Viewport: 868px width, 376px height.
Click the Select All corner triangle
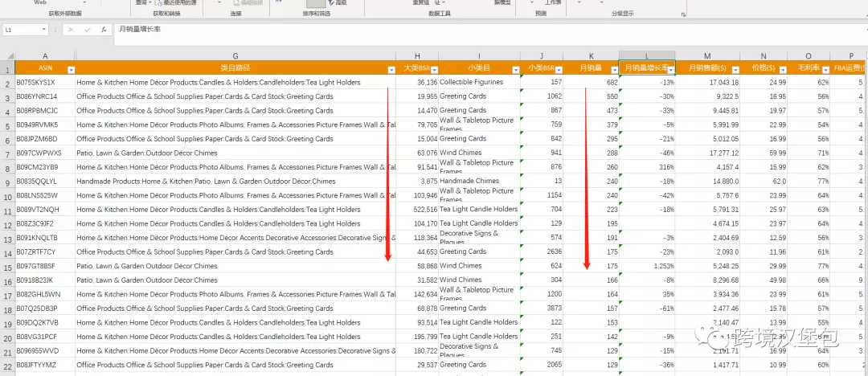click(x=7, y=56)
